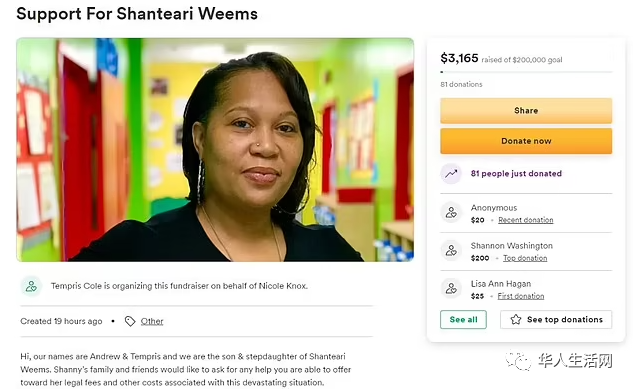Click the fundraiser main photo
This screenshot has width=633, height=389.
pyautogui.click(x=215, y=150)
